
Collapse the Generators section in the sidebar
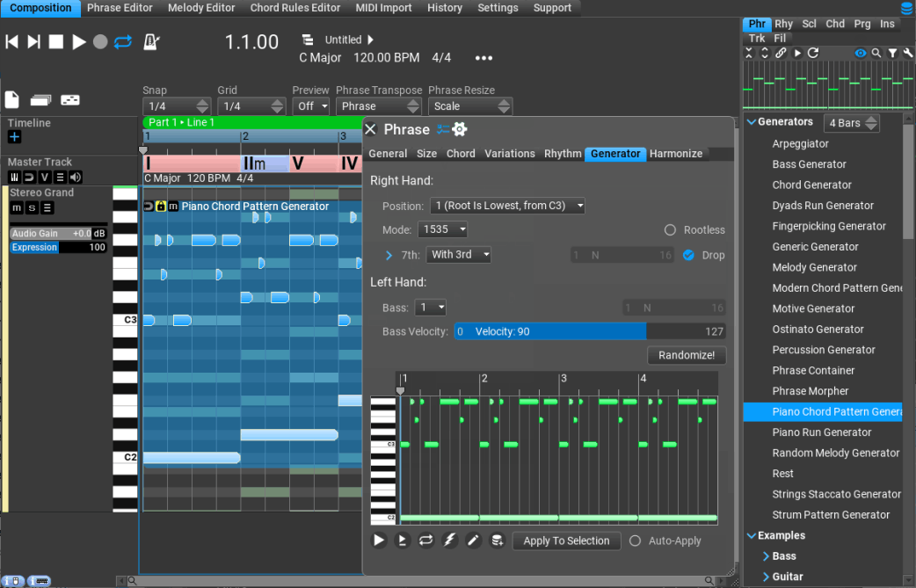pos(752,122)
